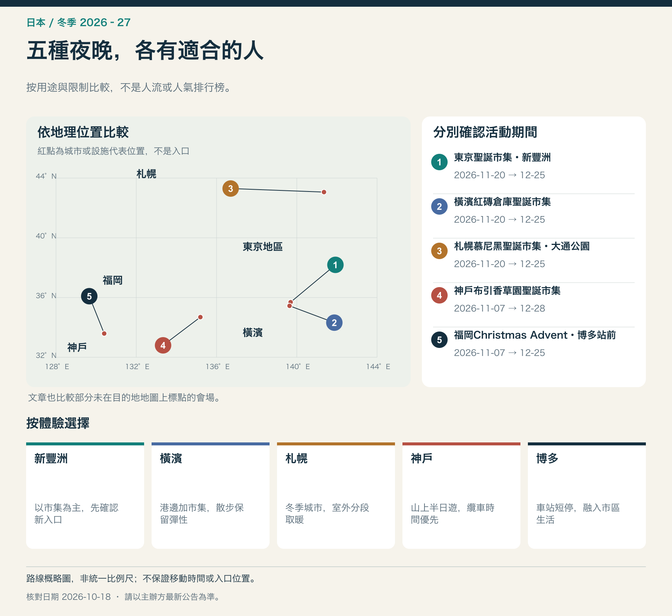Click the red location dot linked to marker 1

[x=290, y=302]
